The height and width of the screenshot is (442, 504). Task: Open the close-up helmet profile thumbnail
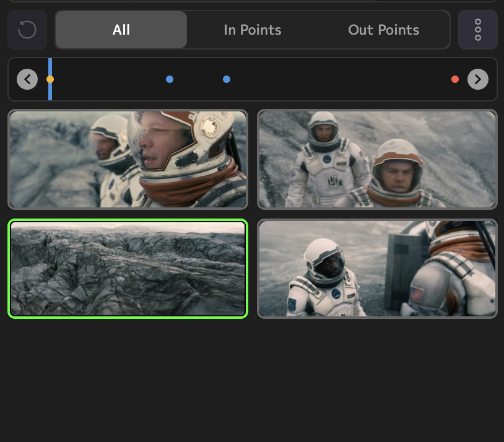tap(128, 159)
